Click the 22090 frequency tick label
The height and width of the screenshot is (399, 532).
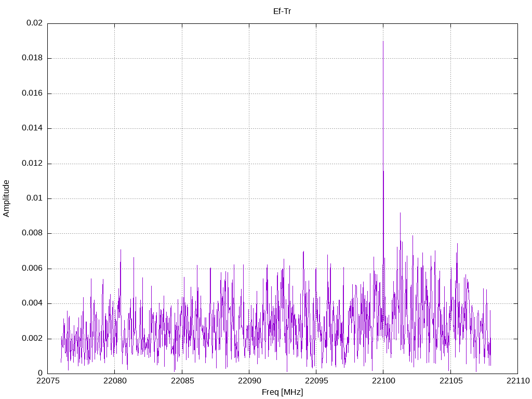249,381
